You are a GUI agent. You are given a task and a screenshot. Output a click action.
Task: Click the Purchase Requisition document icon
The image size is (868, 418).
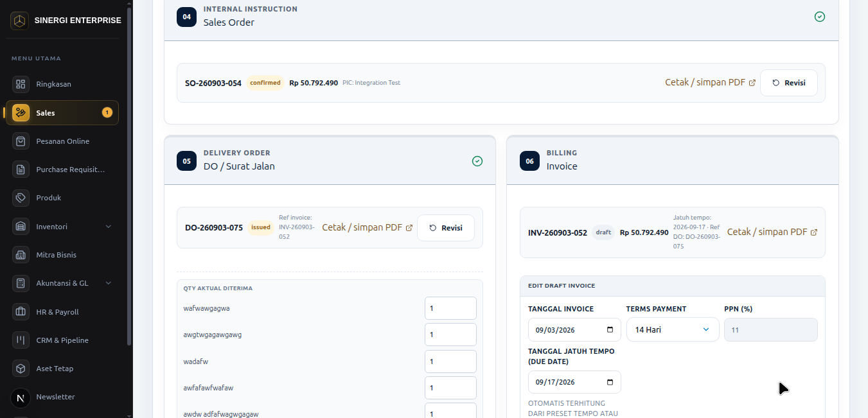coord(21,170)
